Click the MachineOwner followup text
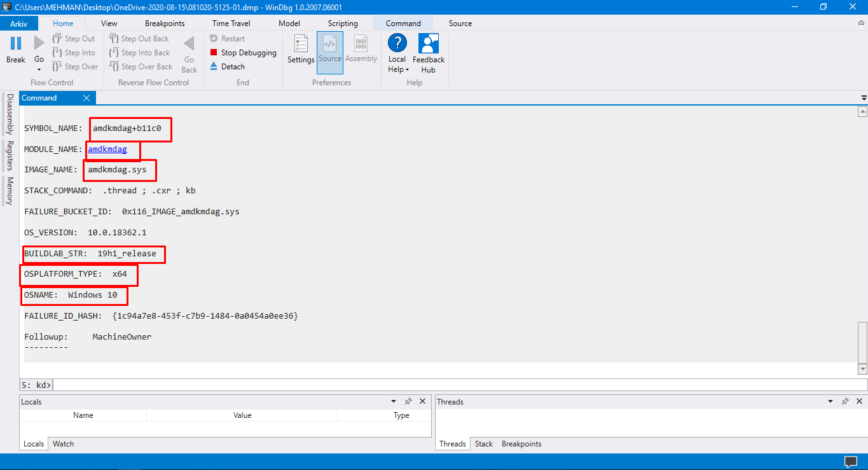The height and width of the screenshot is (470, 868). click(x=122, y=337)
